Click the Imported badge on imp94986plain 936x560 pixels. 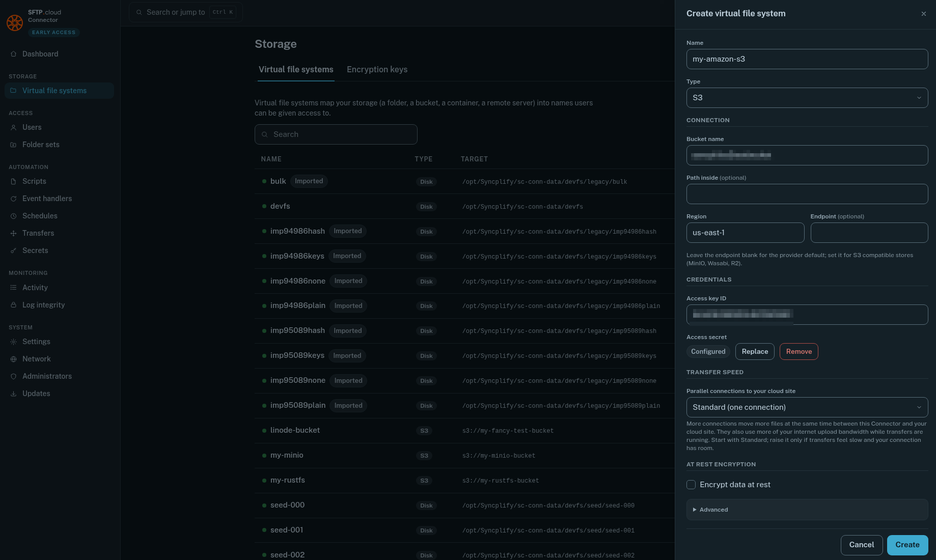(x=348, y=306)
